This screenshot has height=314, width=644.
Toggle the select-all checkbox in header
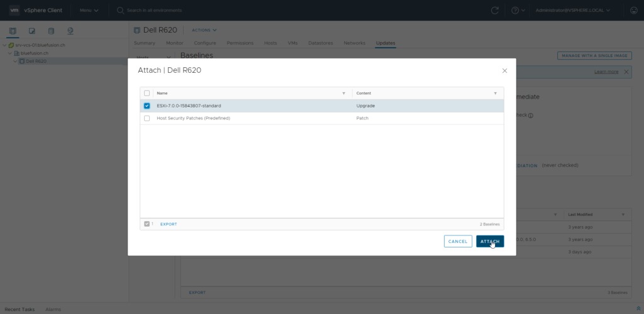point(147,93)
